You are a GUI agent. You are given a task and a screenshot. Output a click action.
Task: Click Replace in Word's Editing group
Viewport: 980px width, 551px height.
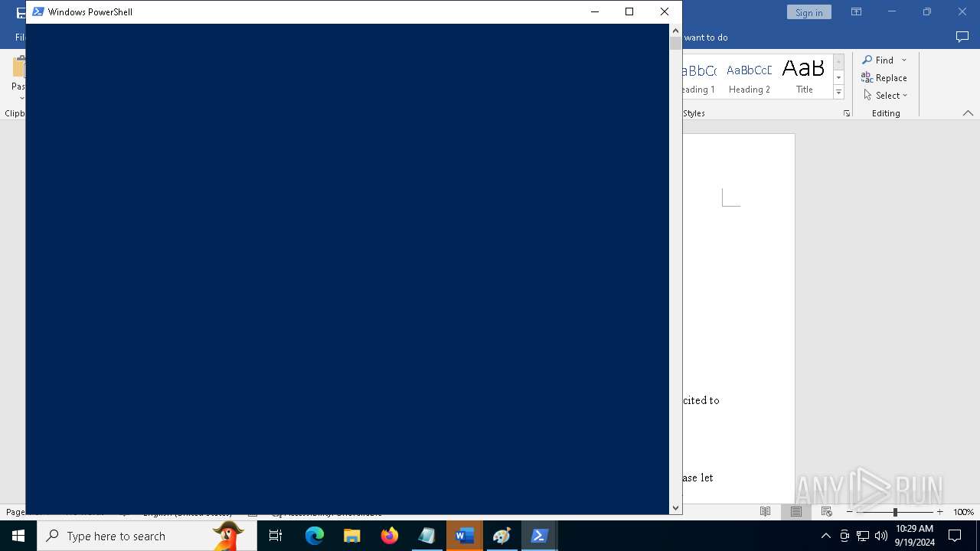[884, 77]
